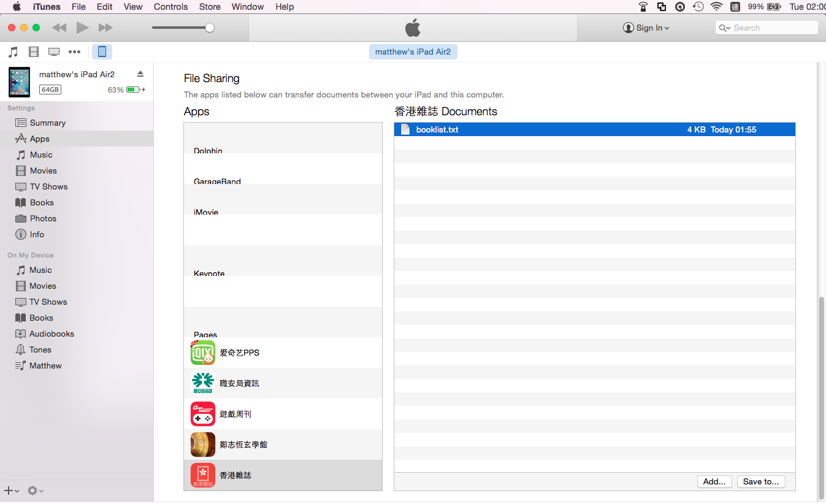Select Dolphin in the Apps list
826x504 pixels.
[283, 138]
